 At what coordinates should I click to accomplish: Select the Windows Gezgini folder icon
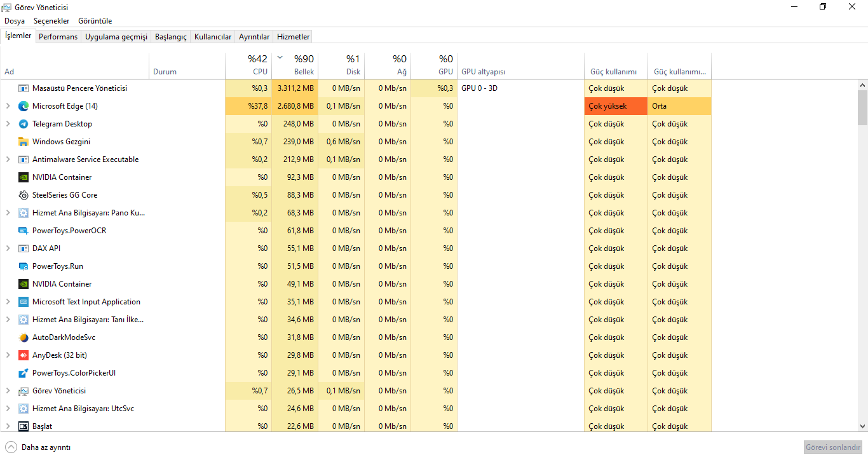point(24,142)
